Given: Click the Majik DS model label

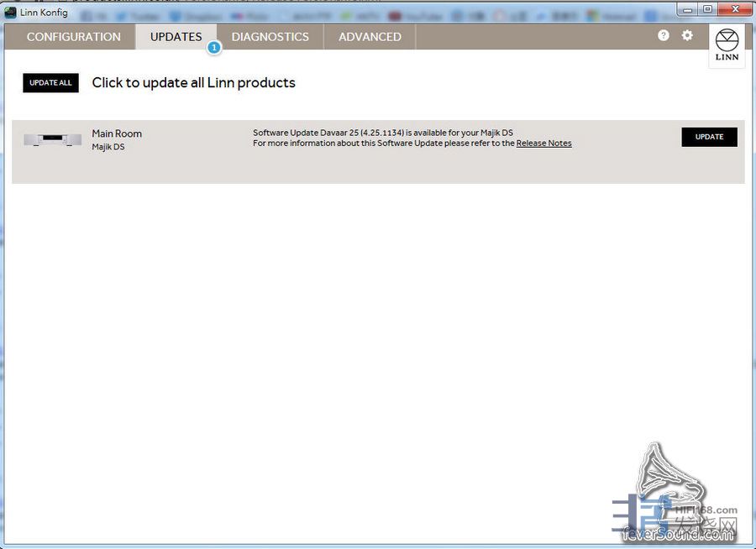Looking at the screenshot, I should click(108, 147).
